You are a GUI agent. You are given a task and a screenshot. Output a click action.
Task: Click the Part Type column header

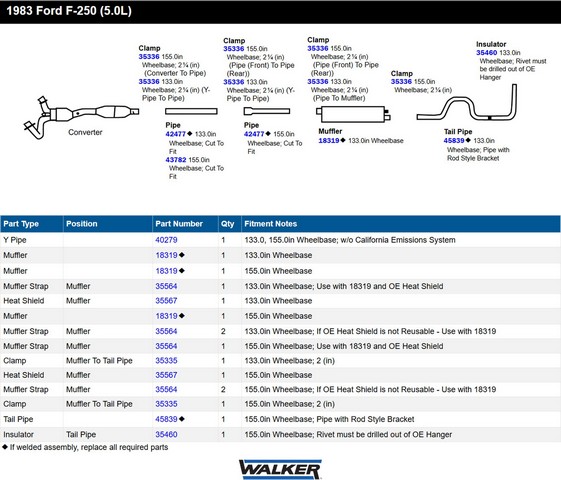[32, 224]
